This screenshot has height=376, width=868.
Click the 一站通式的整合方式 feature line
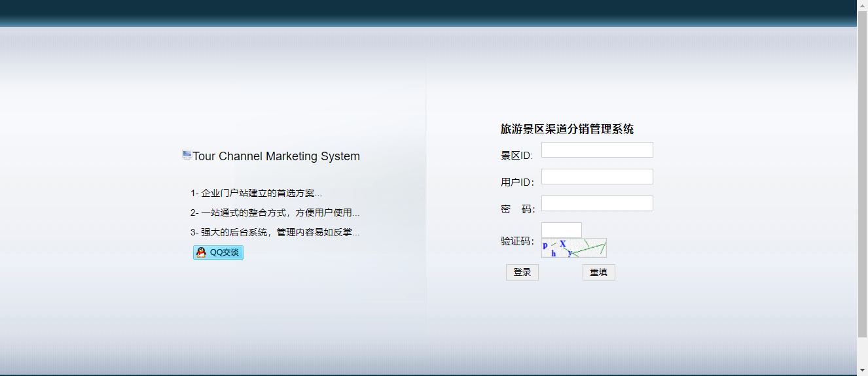[x=275, y=213]
